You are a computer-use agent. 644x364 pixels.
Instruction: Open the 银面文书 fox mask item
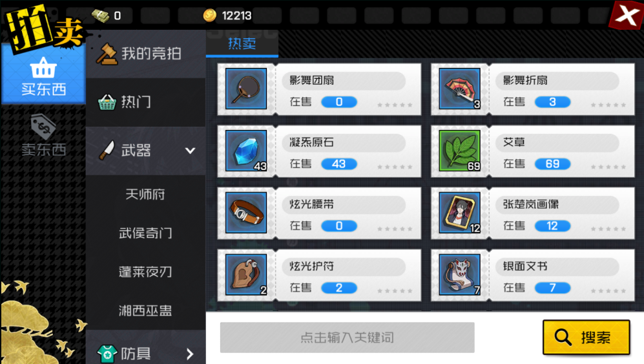click(x=460, y=274)
